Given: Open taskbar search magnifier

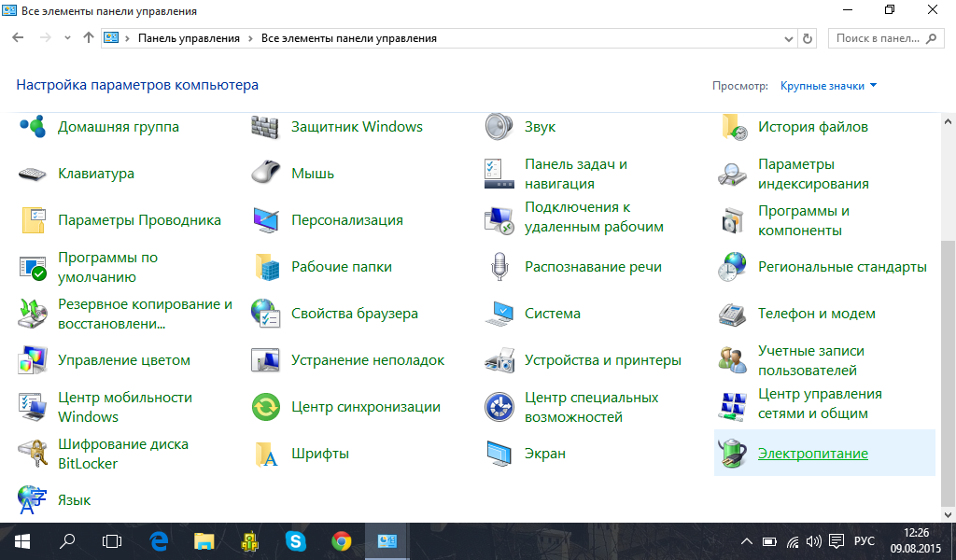Looking at the screenshot, I should [x=67, y=541].
